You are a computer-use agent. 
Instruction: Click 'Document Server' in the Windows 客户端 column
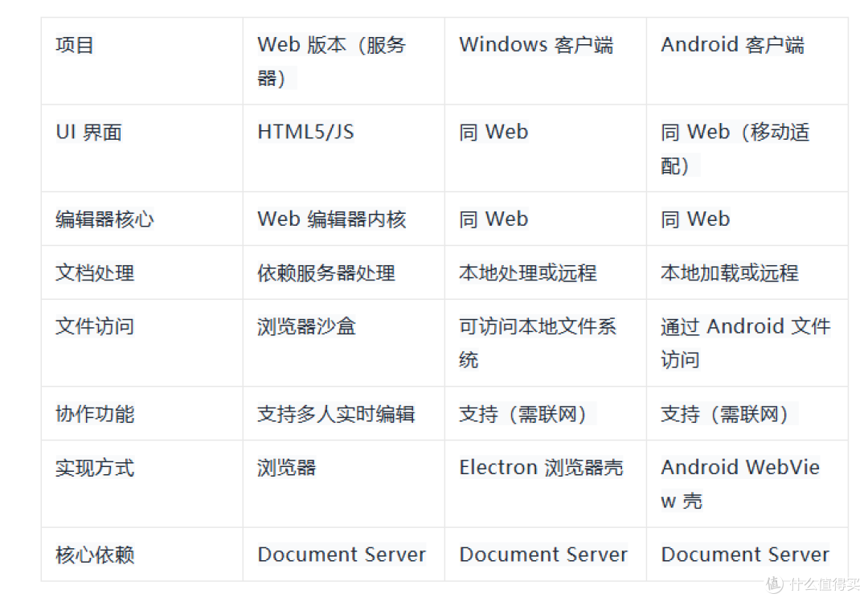[x=543, y=555]
